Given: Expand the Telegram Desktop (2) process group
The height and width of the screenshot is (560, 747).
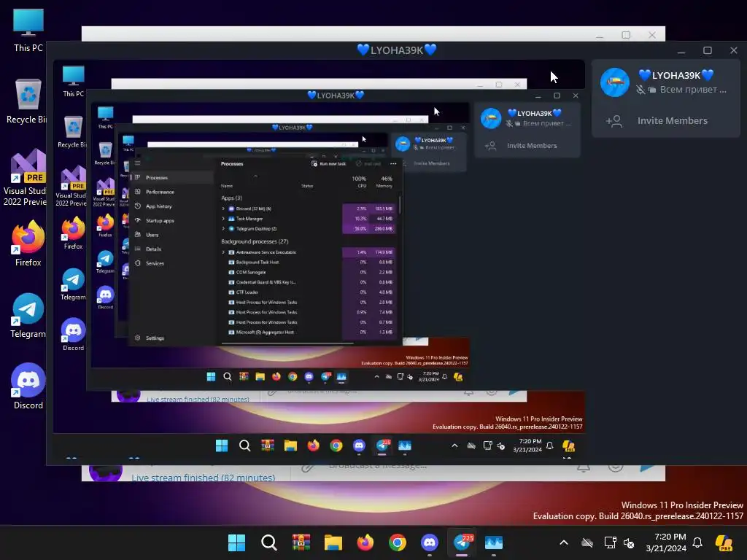Looking at the screenshot, I should coord(223,228).
